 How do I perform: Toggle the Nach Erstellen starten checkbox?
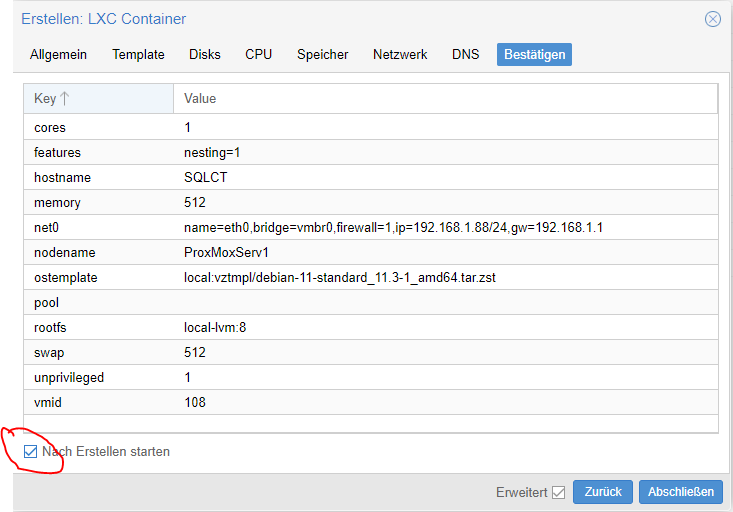point(30,451)
